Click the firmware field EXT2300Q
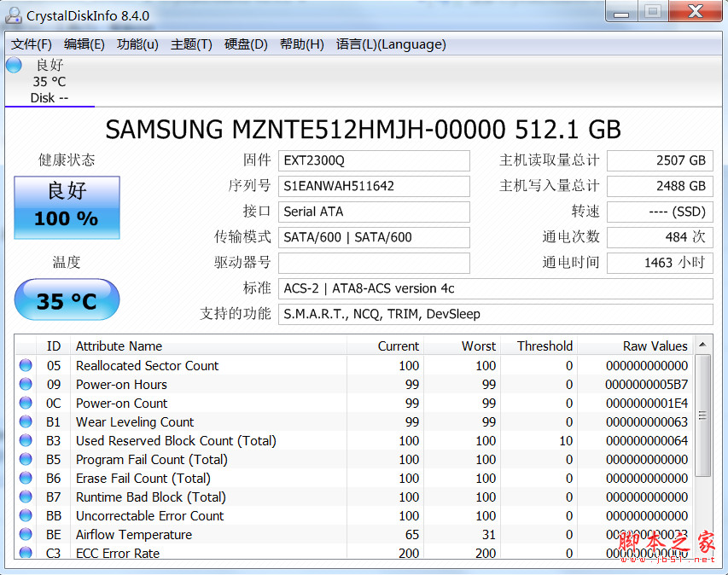 point(374,160)
